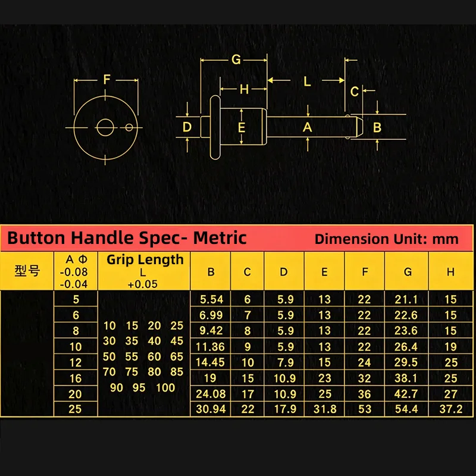The height and width of the screenshot is (476, 476).
Task: Select the value 6.99 in column B
Action: coord(211,315)
